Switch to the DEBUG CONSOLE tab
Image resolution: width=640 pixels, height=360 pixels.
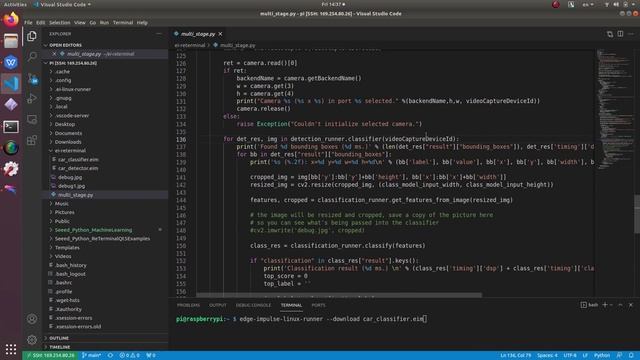click(x=253, y=305)
